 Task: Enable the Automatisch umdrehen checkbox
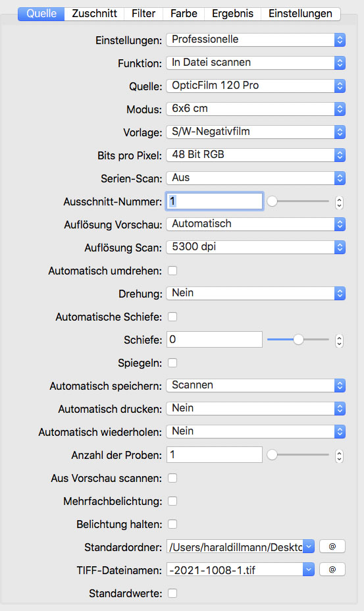point(172,271)
